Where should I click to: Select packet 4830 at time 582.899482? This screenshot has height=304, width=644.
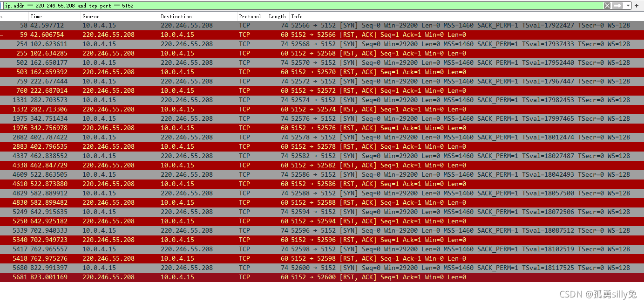(322, 202)
